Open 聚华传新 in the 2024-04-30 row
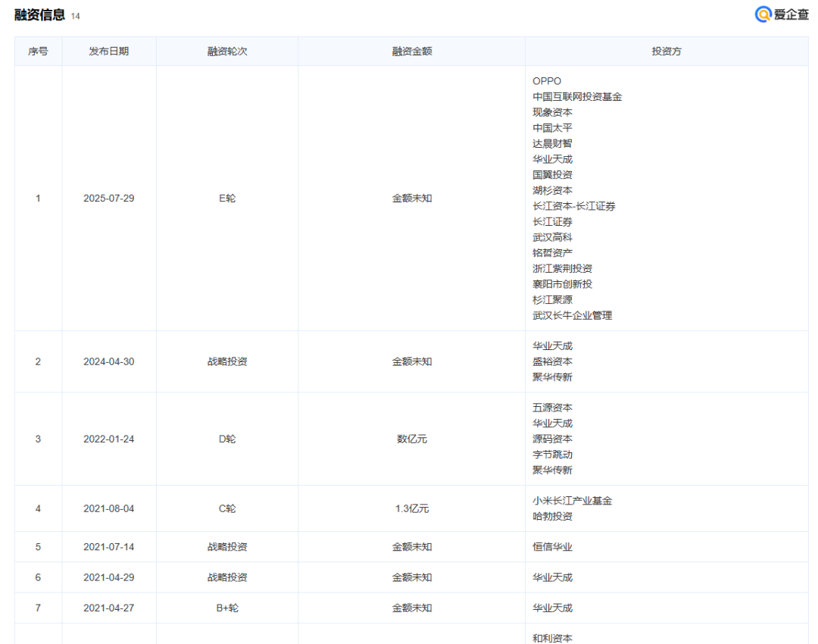Screen dimensions: 818x644 [552, 377]
